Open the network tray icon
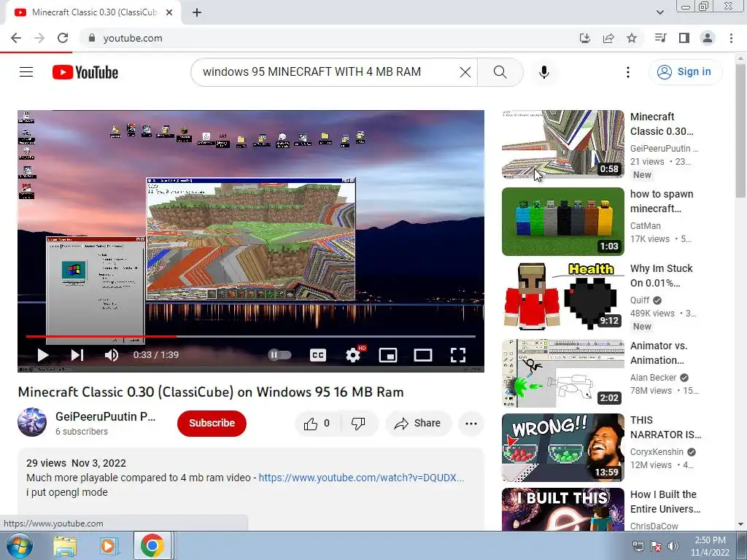The height and width of the screenshot is (560, 747). [638, 546]
